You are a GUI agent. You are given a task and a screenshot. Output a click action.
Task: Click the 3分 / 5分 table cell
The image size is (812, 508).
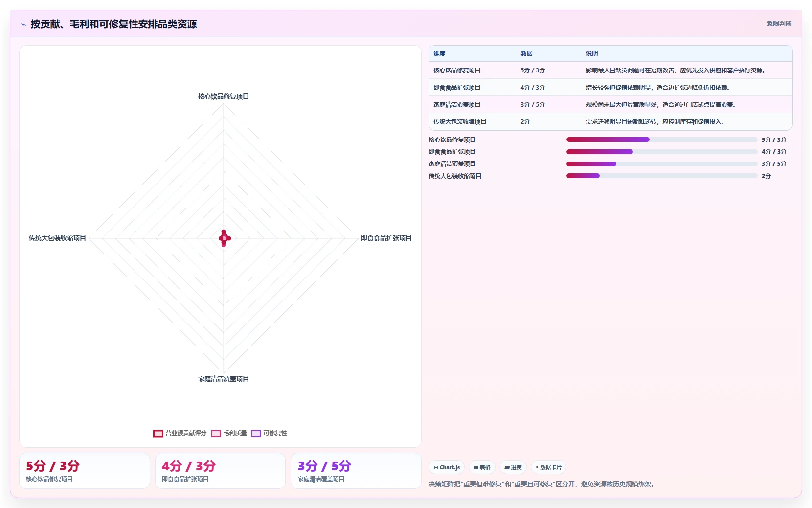(533, 105)
